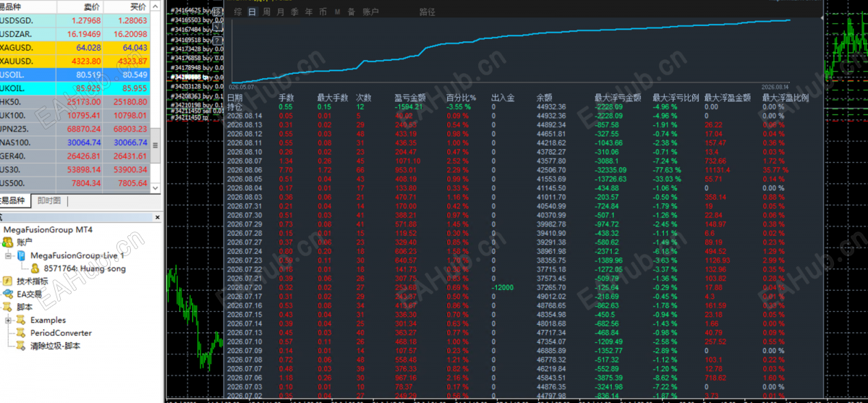Select the US30. symbol row
Image resolution: width=868 pixels, height=403 pixels.
pos(75,169)
